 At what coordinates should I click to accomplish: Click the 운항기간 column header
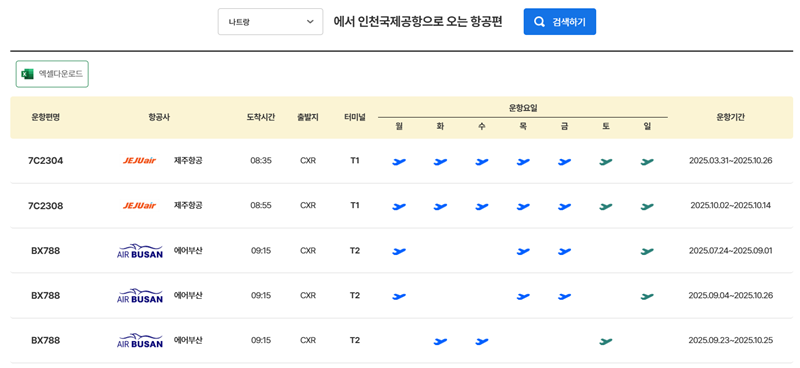point(730,117)
